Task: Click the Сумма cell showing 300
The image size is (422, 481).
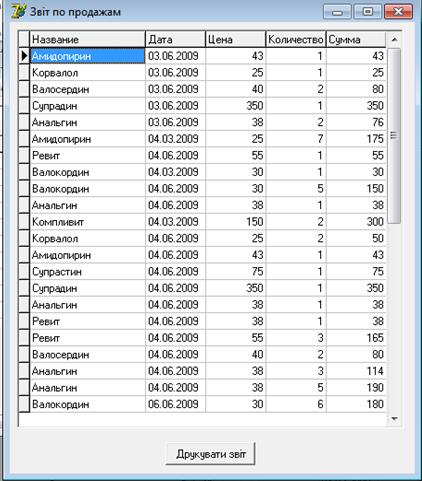Action: tap(356, 222)
